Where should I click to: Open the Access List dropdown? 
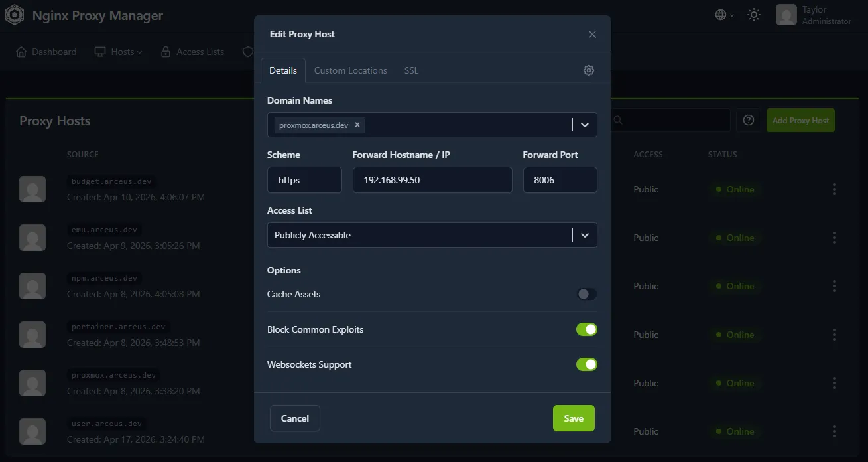click(x=584, y=235)
